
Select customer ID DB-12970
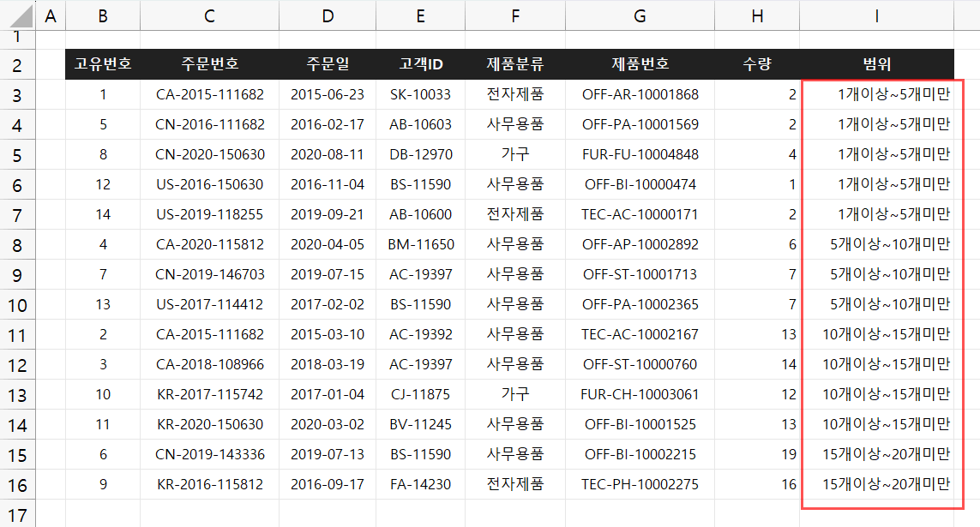tap(421, 155)
